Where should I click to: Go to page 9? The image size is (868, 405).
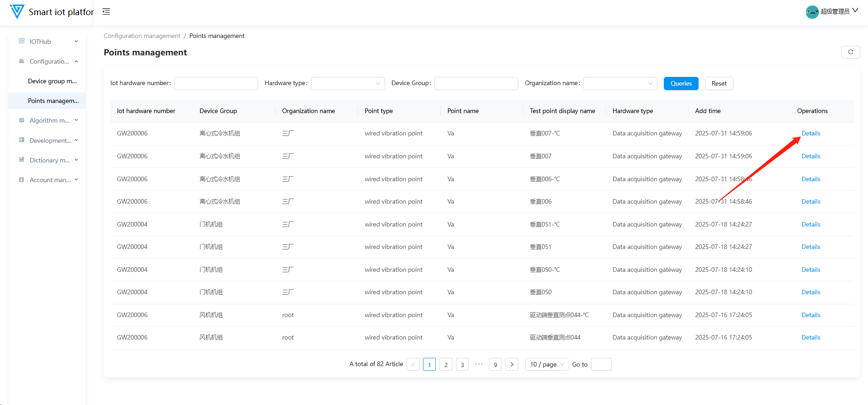point(495,364)
